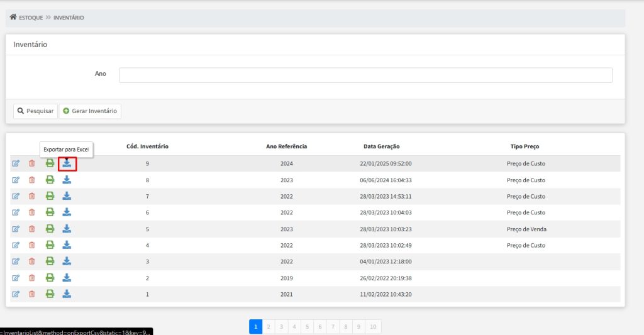This screenshot has width=644, height=335.
Task: Delete inventory row with code 6
Action: click(x=31, y=212)
